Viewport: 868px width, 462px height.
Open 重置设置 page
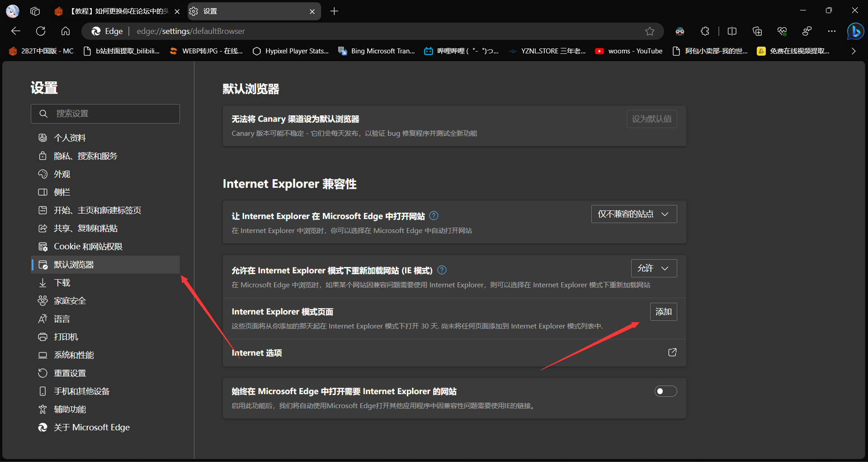click(105, 373)
